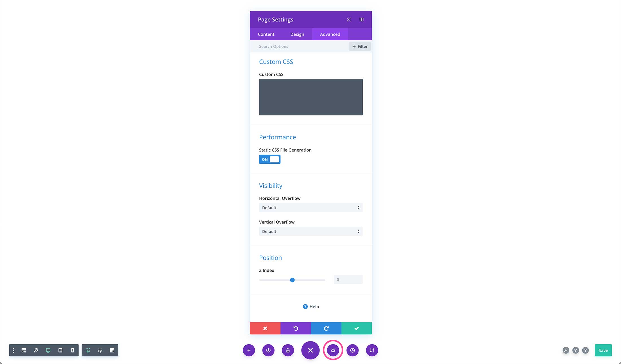Switch to the Content tab

pyautogui.click(x=266, y=34)
